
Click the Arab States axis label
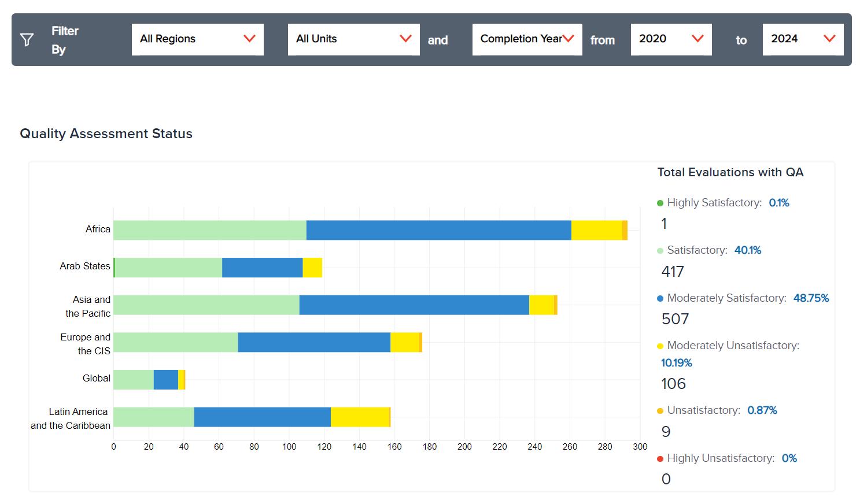[85, 266]
